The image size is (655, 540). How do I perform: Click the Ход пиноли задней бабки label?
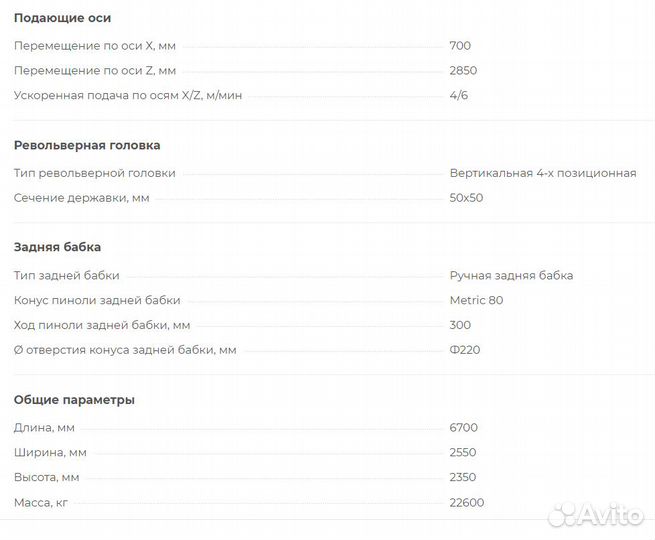tap(102, 325)
